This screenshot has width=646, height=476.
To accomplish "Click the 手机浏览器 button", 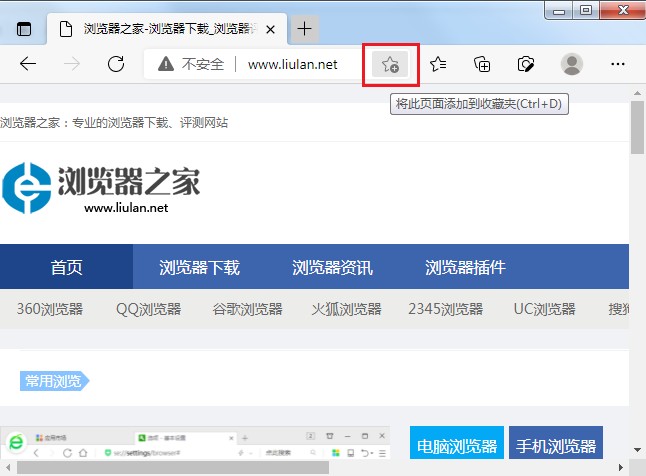I will click(x=556, y=443).
